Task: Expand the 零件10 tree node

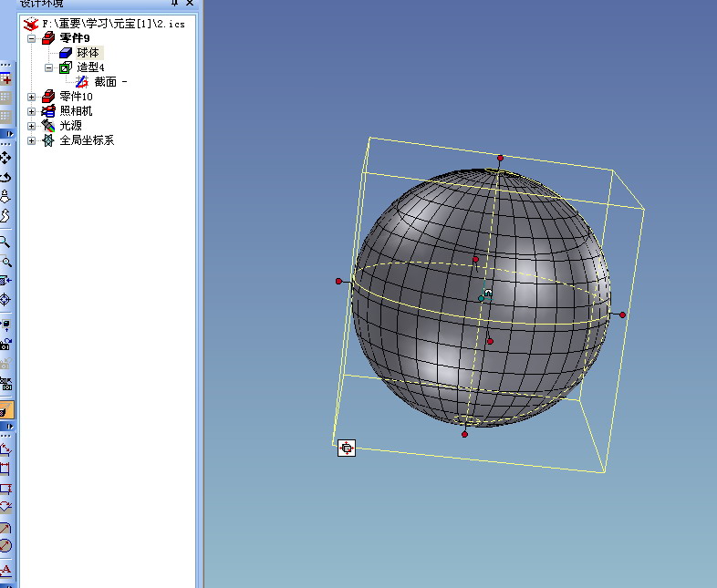Action: 31,97
